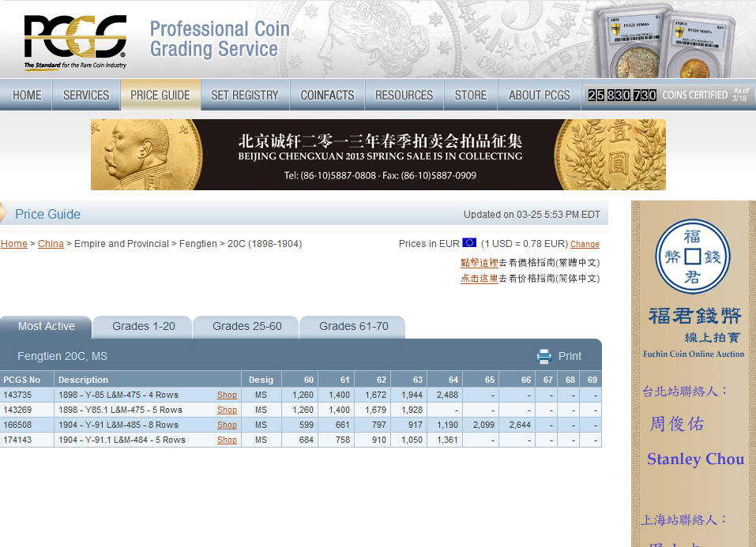Click the 2,099 price in grade 65
Image resolution: width=756 pixels, height=547 pixels.
[x=483, y=425]
